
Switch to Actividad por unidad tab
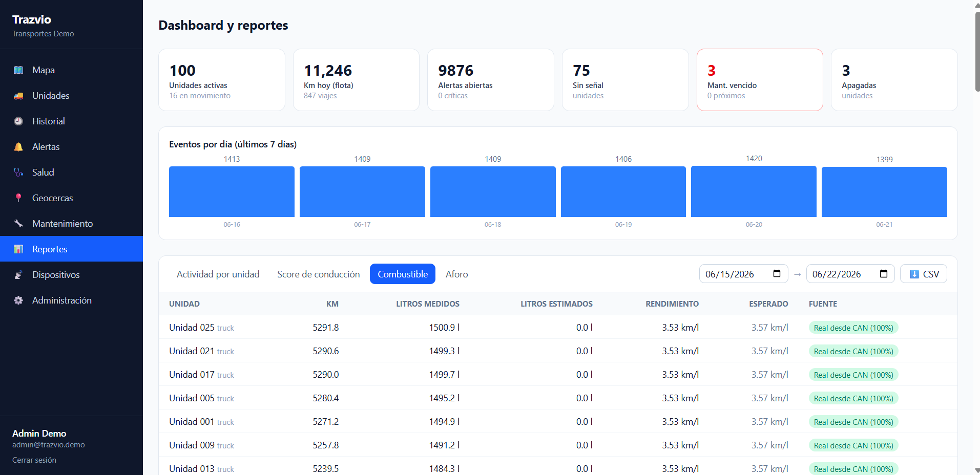pos(218,274)
